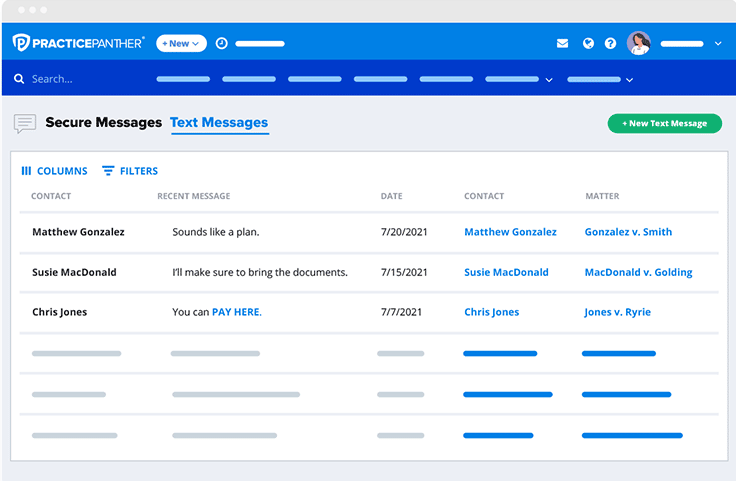
Task: Click the search magnifier icon
Action: pyautogui.click(x=19, y=79)
